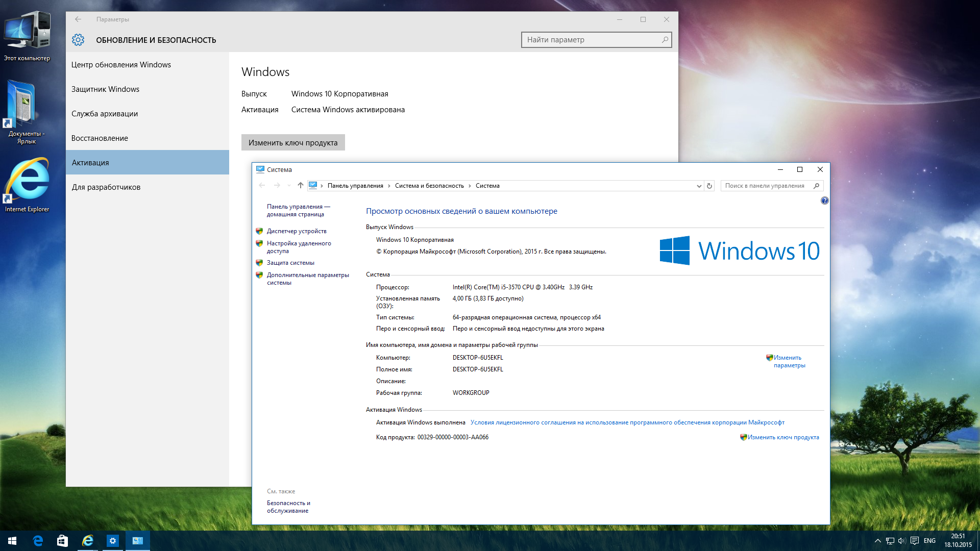Expand the breadcrumb arrow before Control Panel
The image size is (980, 551).
point(322,186)
